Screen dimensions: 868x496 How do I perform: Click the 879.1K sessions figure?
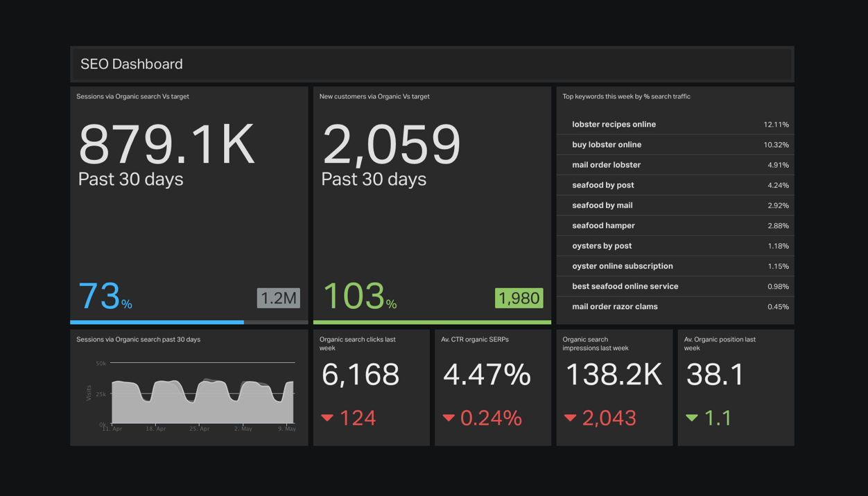point(166,145)
